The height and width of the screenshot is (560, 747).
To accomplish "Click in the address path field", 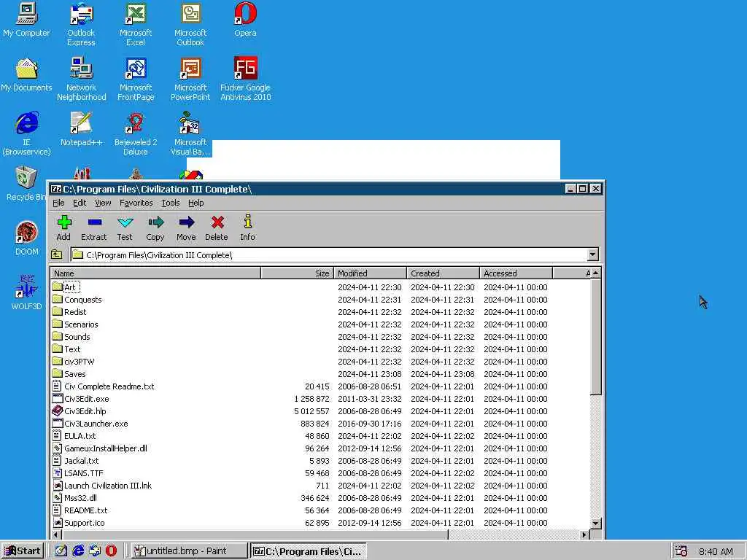I will click(x=329, y=254).
